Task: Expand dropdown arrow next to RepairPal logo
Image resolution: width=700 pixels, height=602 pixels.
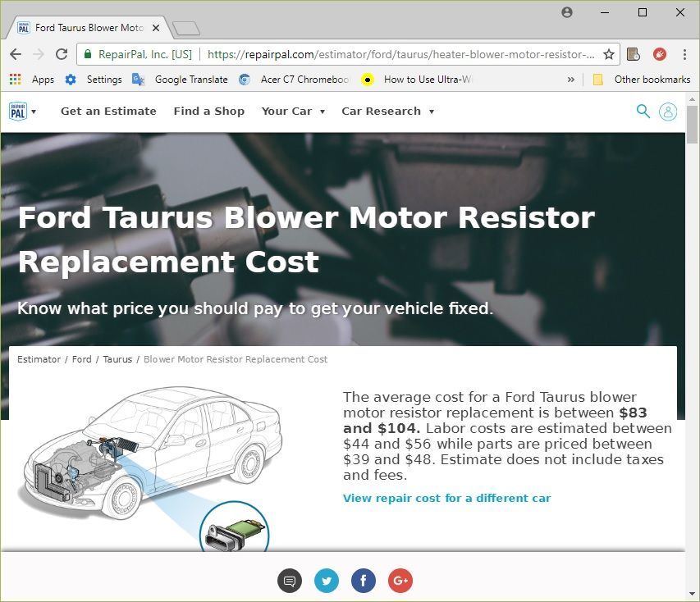Action: [x=34, y=112]
